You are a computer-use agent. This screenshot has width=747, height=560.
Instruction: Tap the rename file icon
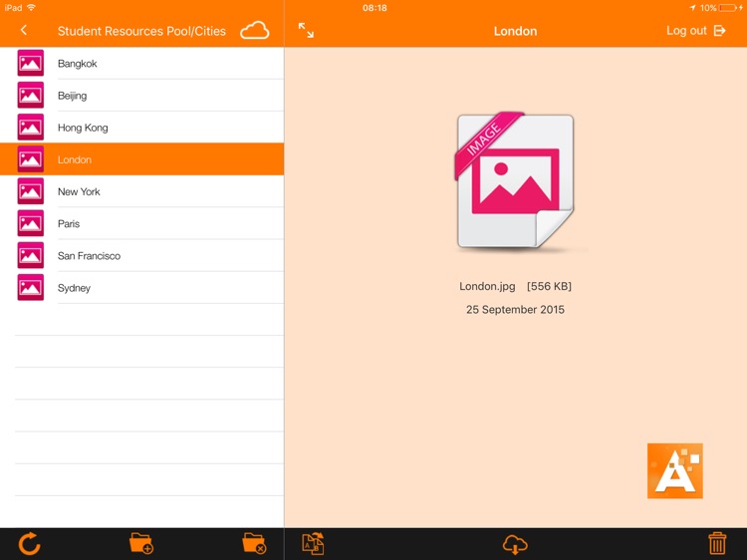(x=313, y=544)
